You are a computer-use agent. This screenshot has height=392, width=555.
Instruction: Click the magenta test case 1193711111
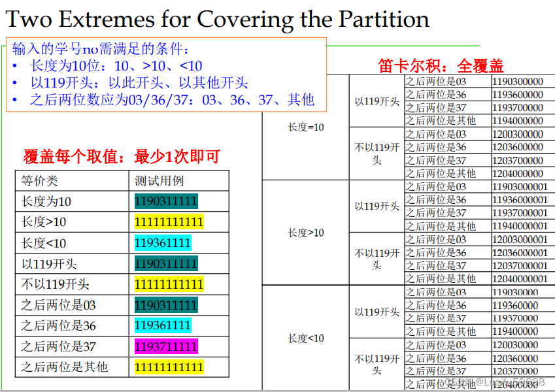tap(166, 346)
